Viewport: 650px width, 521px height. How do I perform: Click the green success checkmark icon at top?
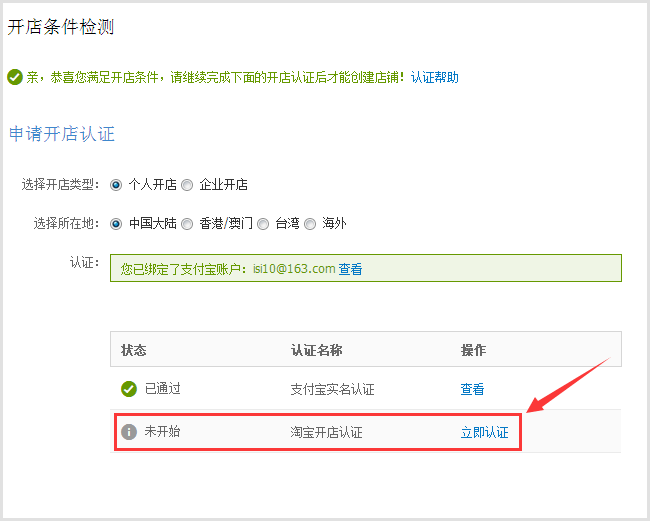tap(15, 78)
